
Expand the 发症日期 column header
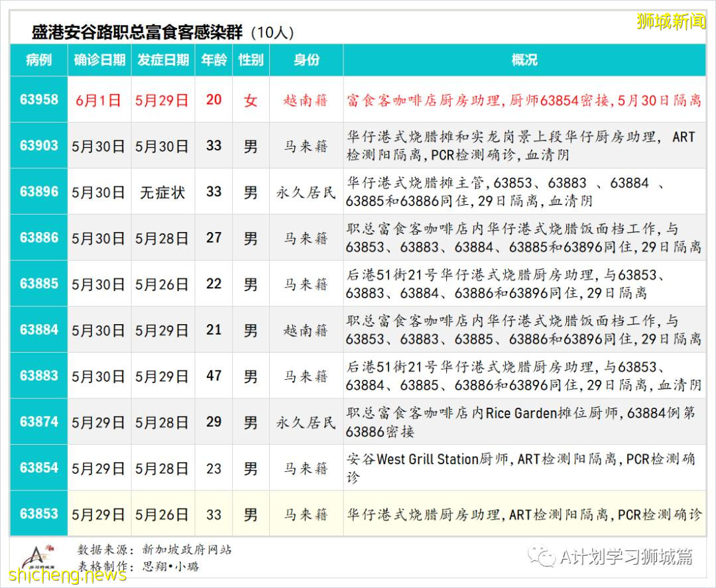coord(163,60)
